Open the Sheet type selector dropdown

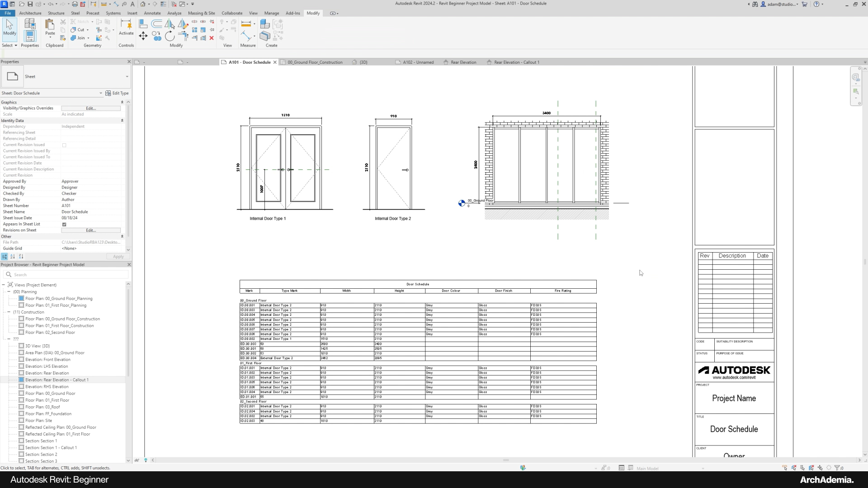pos(127,76)
